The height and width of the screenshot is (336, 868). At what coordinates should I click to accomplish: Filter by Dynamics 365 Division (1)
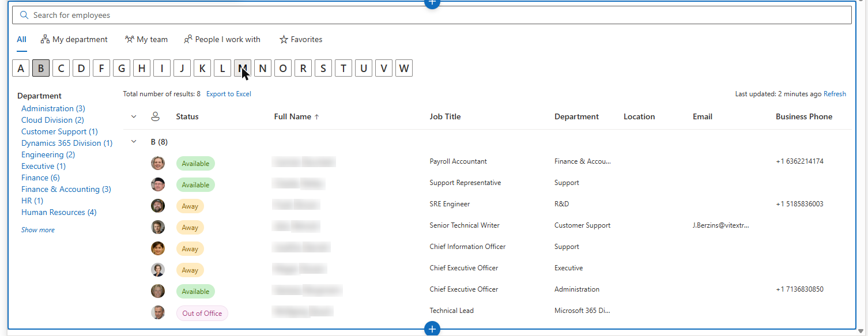tap(67, 143)
